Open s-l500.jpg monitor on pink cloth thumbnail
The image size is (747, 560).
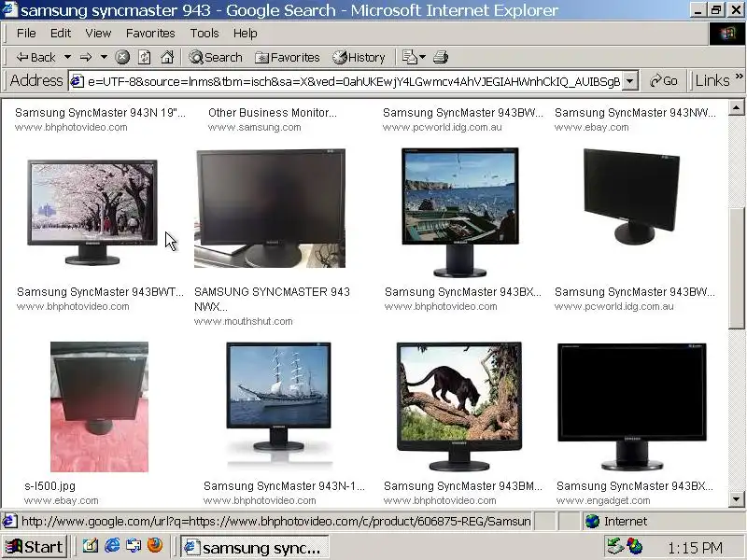click(99, 407)
